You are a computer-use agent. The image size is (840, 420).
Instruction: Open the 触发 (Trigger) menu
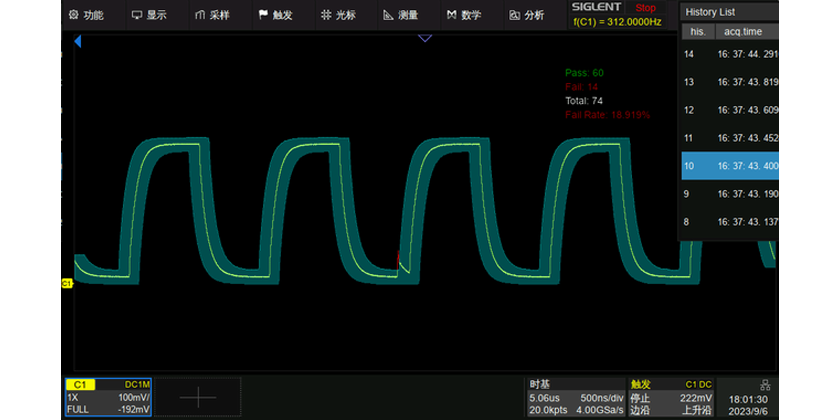274,15
